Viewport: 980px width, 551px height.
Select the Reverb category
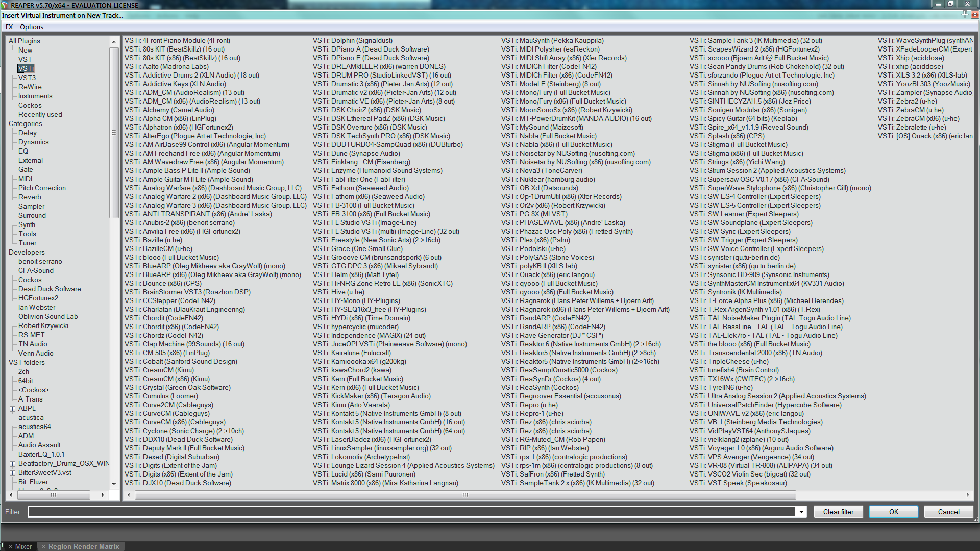pyautogui.click(x=30, y=197)
